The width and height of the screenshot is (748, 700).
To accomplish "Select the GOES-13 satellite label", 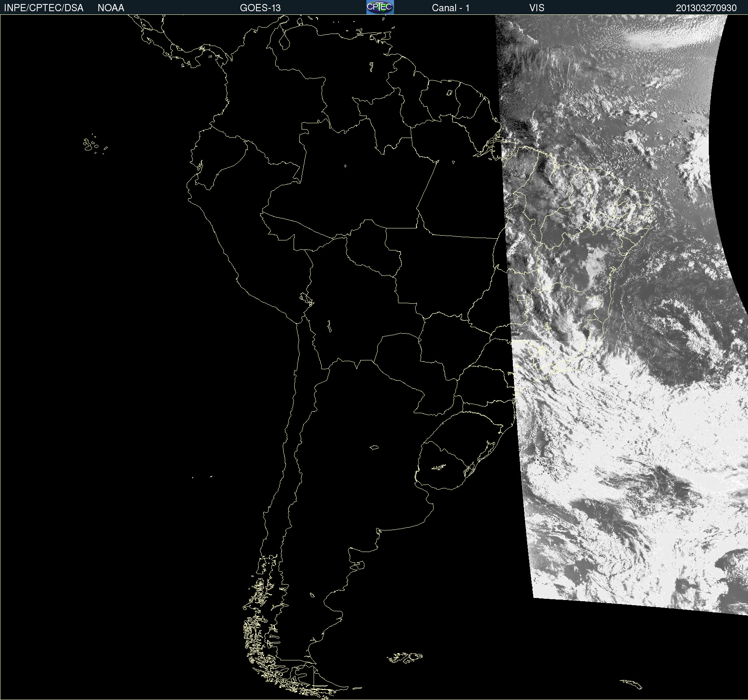I will coord(260,8).
